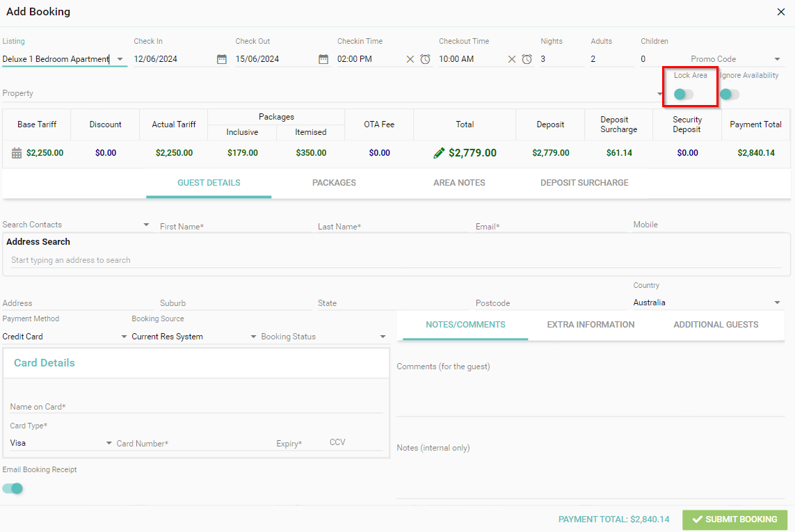Open the Checkin Time clock picker
795x532 pixels.
tap(425, 59)
